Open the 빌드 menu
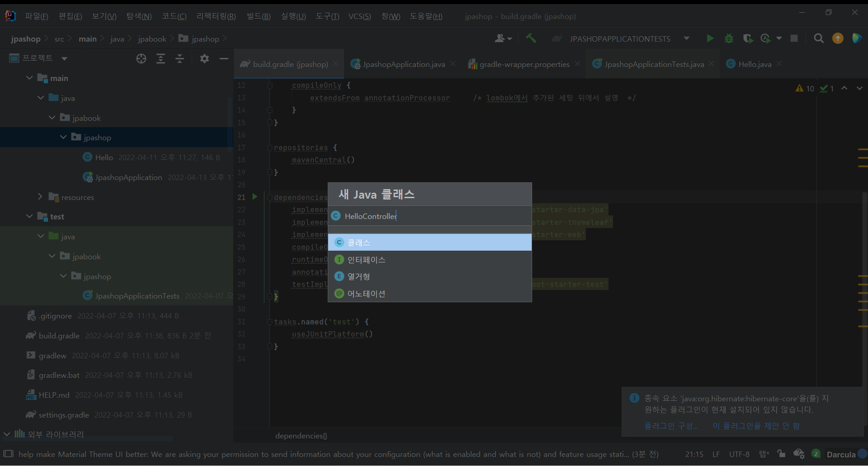Viewport: 868px width, 466px height. (x=259, y=16)
